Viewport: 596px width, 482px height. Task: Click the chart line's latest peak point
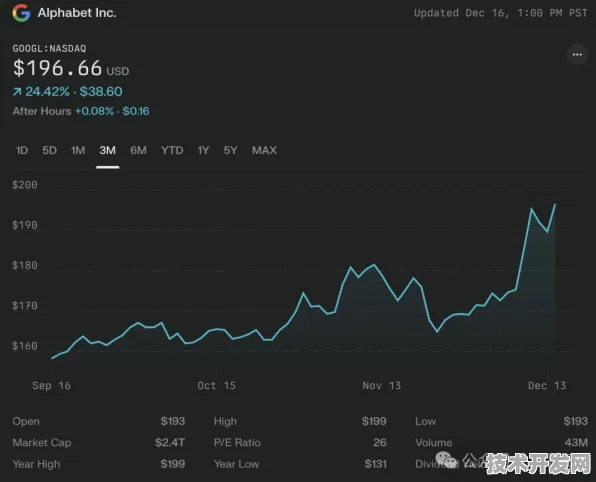click(555, 205)
